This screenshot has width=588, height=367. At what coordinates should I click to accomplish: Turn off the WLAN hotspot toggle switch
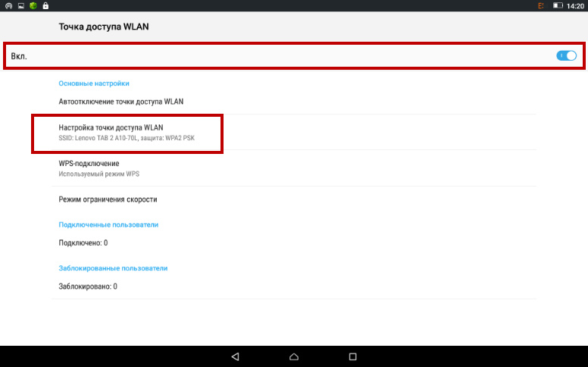point(566,55)
